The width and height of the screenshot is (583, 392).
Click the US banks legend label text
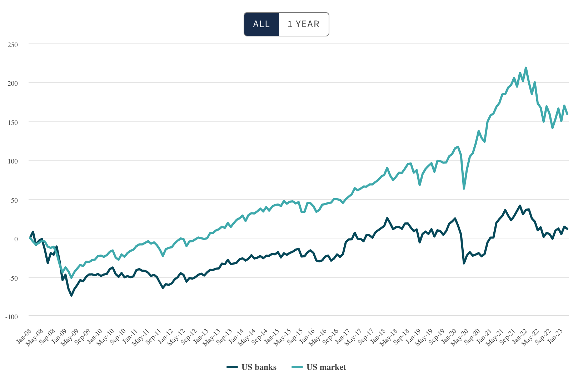pos(259,367)
